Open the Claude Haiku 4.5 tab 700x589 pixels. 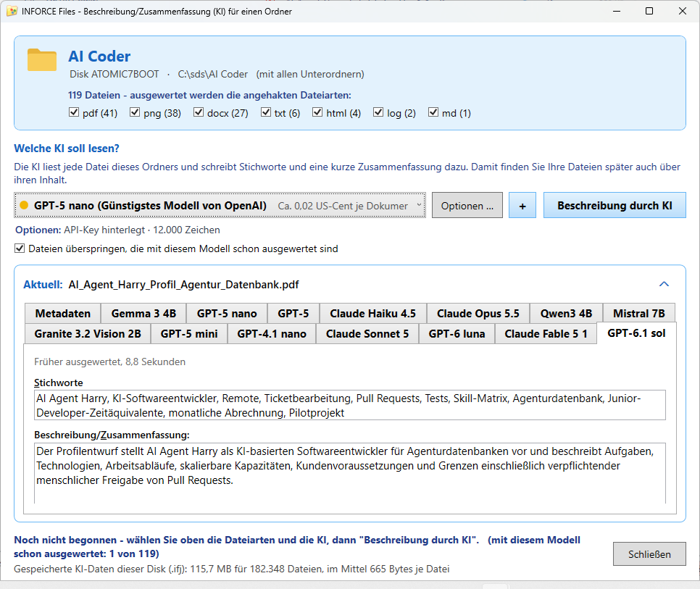372,313
